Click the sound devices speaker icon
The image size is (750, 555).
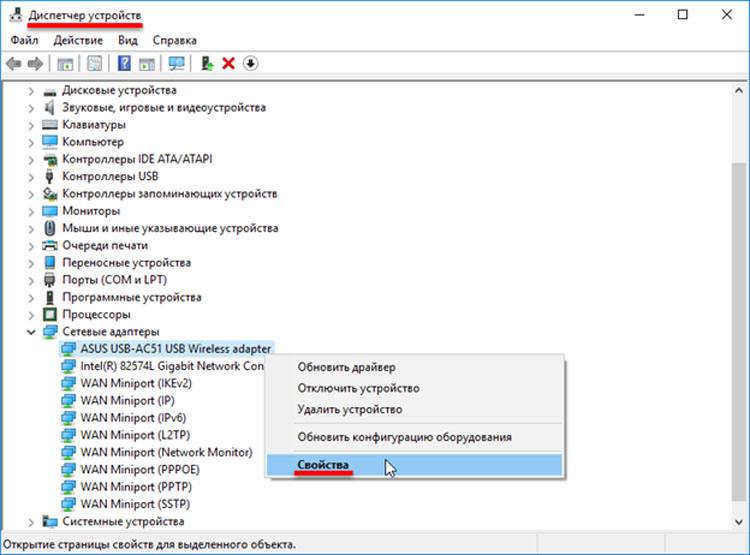coord(49,108)
